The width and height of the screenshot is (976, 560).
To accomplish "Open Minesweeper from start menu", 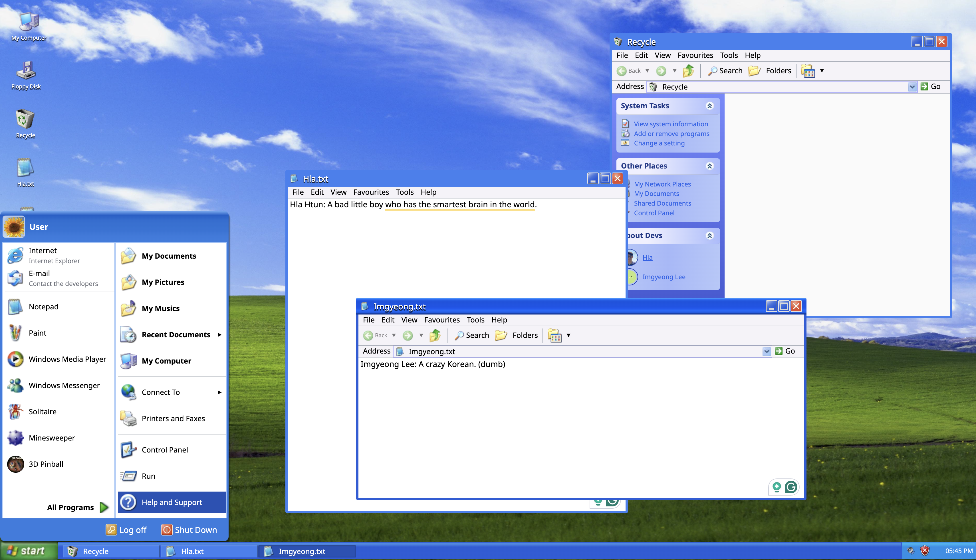I will coord(51,438).
